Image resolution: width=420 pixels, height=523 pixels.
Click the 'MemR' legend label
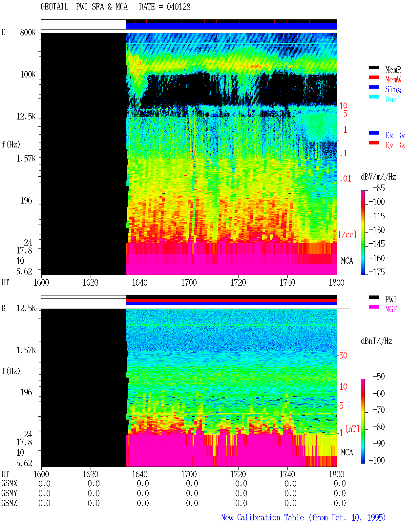click(x=393, y=70)
